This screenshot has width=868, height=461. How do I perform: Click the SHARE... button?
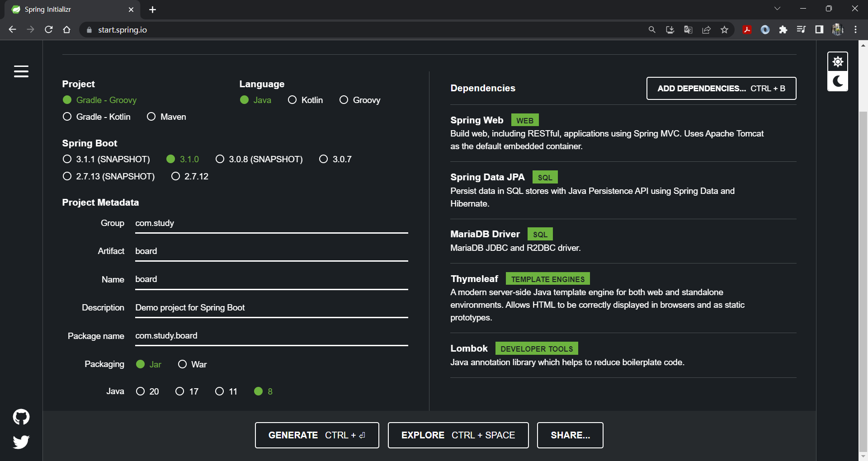[x=570, y=435]
